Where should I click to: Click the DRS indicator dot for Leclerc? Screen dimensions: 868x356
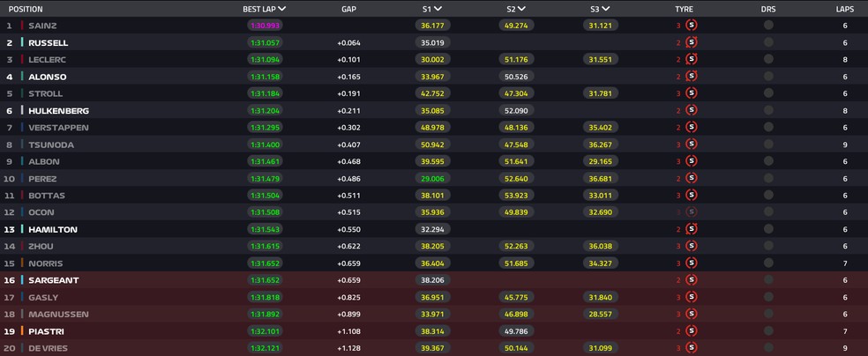pos(768,59)
